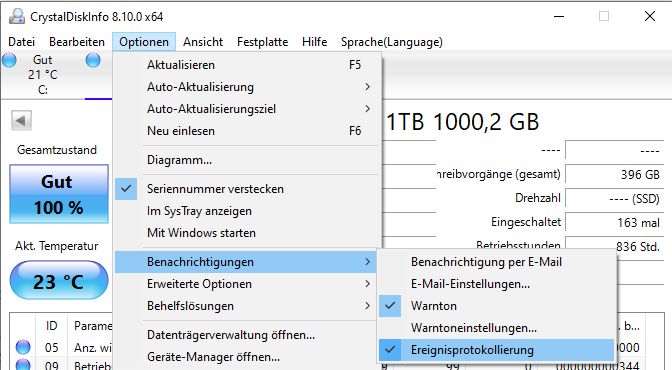Click the Gesamtzustand label
The height and width of the screenshot is (370, 672).
(57, 150)
